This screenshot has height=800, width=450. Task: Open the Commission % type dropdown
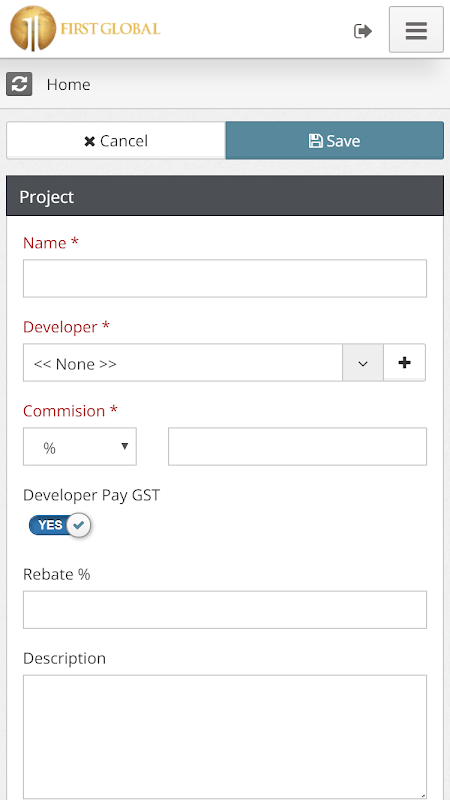tap(80, 446)
